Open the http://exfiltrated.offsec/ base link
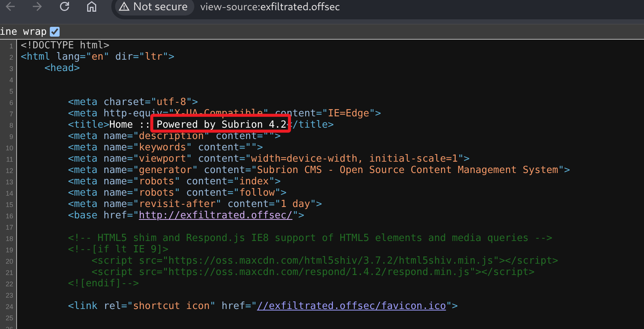This screenshot has width=644, height=329. coord(215,215)
